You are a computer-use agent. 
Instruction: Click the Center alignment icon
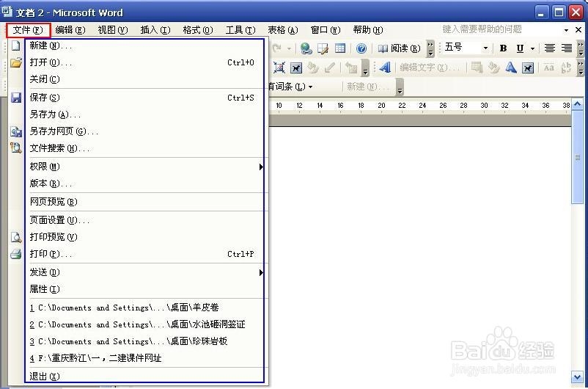(x=550, y=48)
